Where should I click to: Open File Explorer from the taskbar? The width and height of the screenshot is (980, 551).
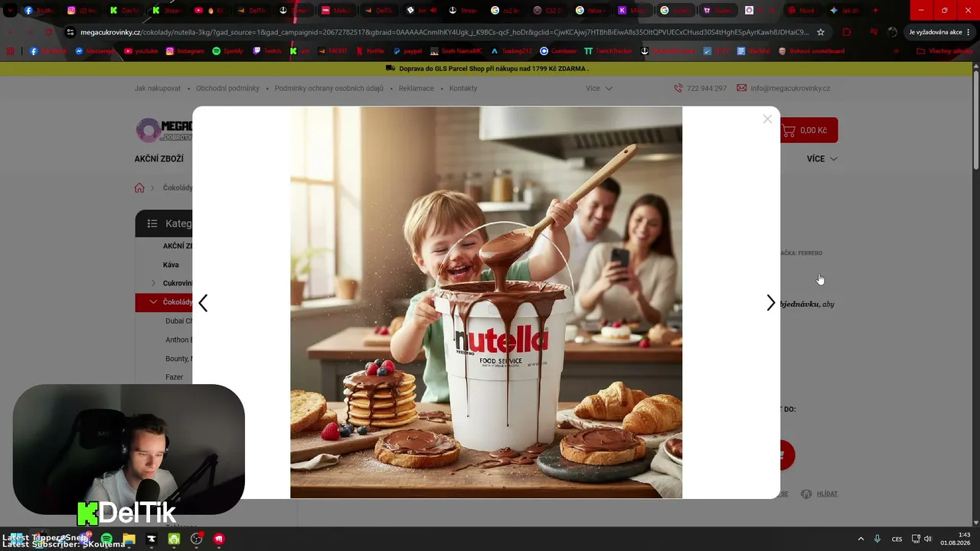(x=129, y=539)
